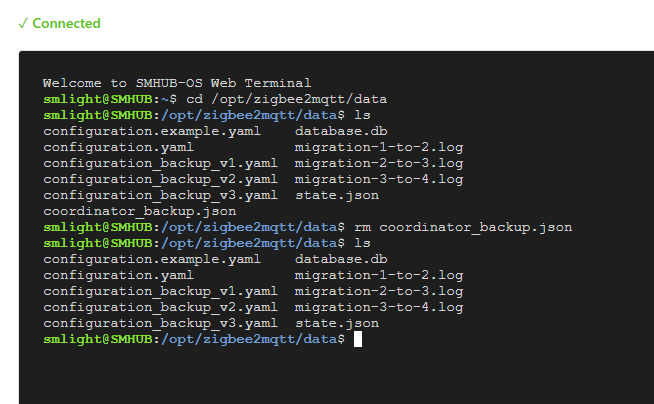This screenshot has width=654, height=404.
Task: Click state.json in the second listing
Action: point(337,323)
